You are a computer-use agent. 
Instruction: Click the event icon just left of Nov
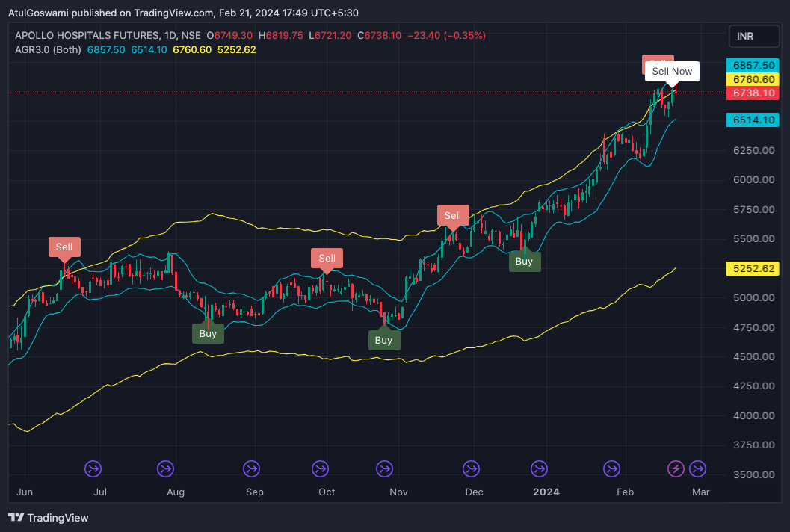(384, 469)
